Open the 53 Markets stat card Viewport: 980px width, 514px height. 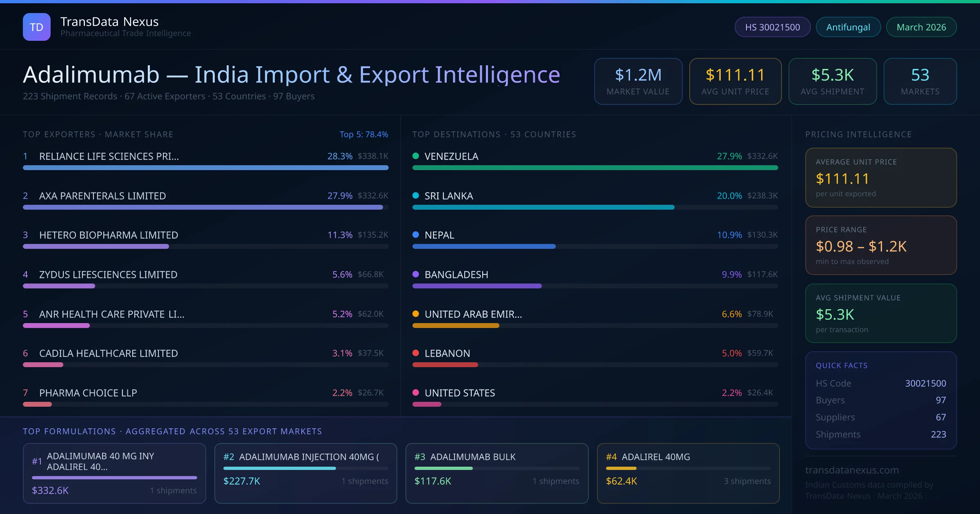920,81
